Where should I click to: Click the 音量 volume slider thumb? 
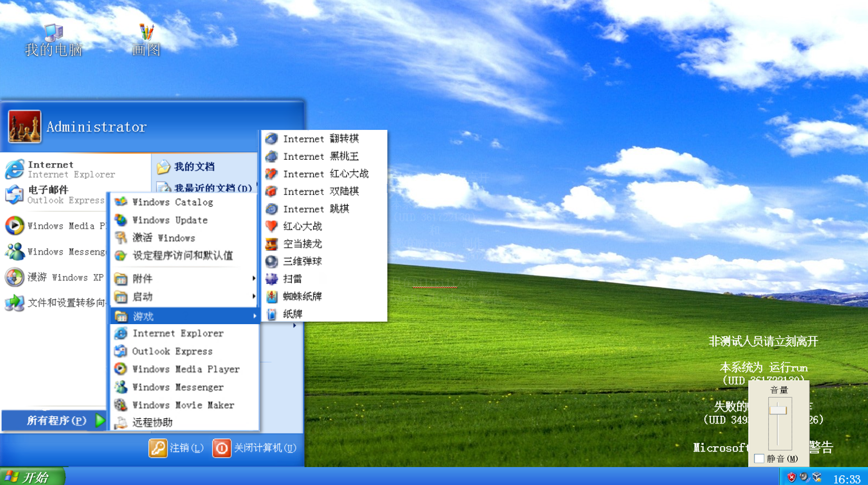click(x=778, y=410)
